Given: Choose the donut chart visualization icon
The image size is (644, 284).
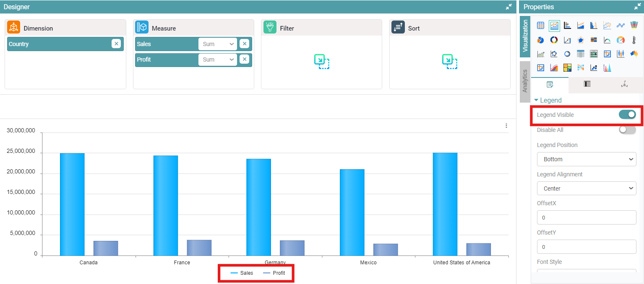Looking at the screenshot, I should (x=554, y=40).
